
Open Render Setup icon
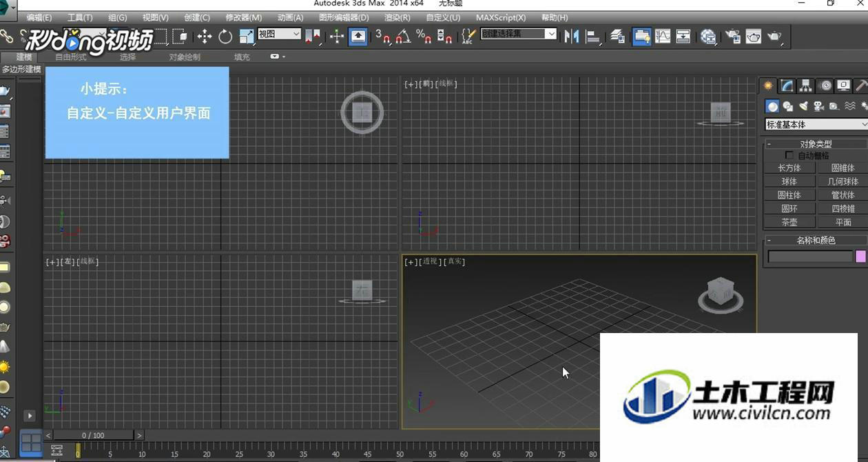733,37
